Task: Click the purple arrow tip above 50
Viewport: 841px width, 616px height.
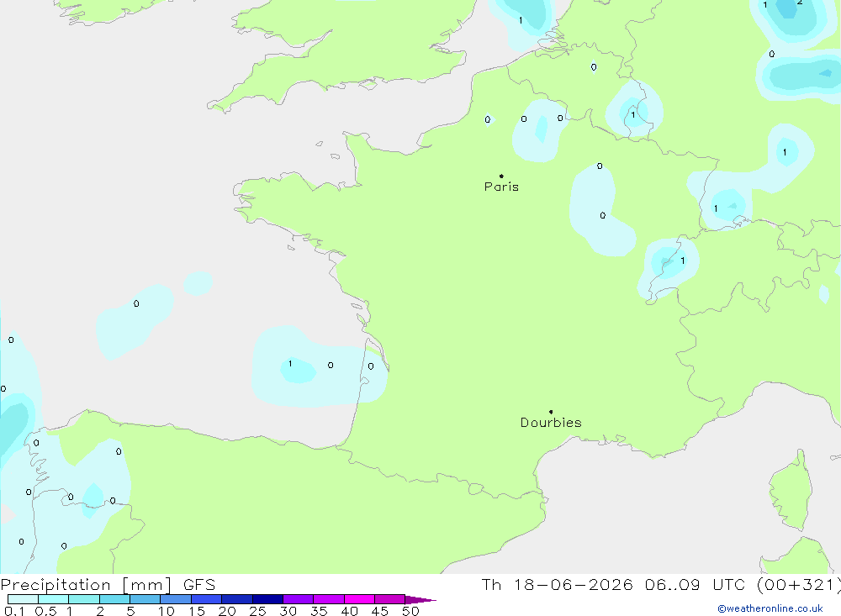Action: tap(420, 600)
